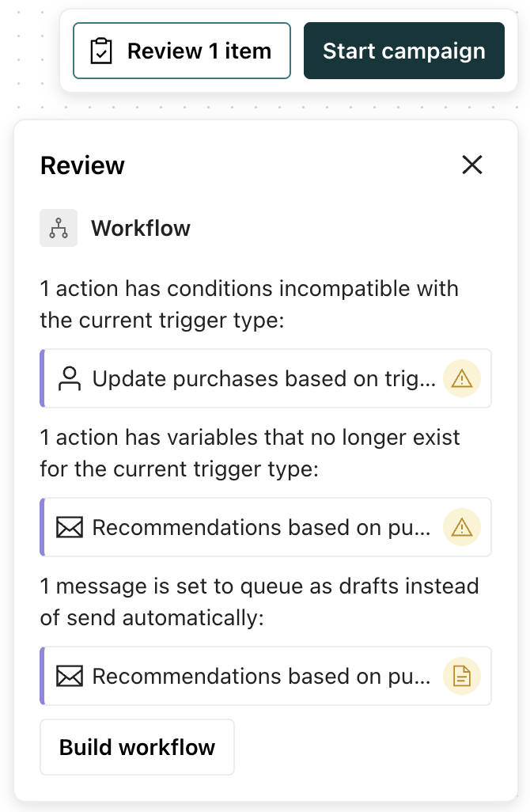This screenshot has height=812, width=530.
Task: Dismiss the Review panel with the X
Action: pyautogui.click(x=472, y=165)
